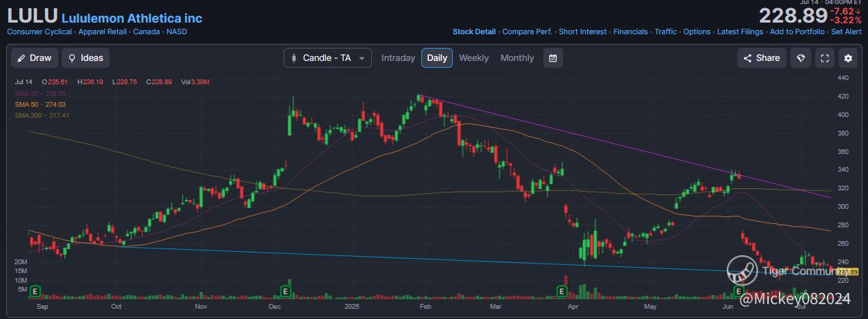Viewport: 868px width, 319px height.
Task: Open the Financials link
Action: pyautogui.click(x=630, y=31)
